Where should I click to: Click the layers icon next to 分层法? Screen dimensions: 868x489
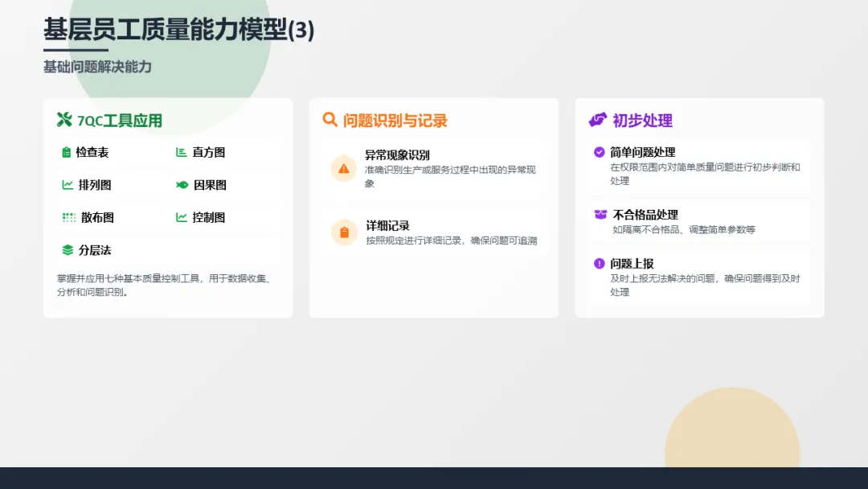point(68,250)
